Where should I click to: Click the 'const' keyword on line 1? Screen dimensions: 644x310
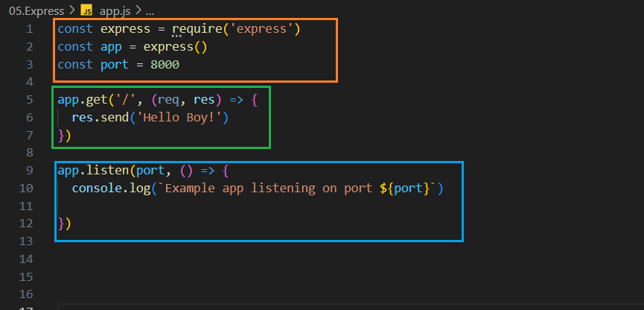[75, 29]
